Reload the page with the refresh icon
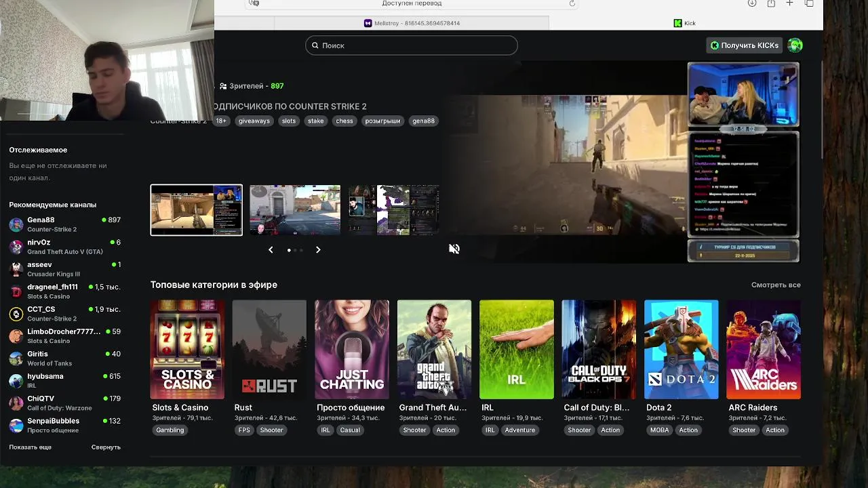The height and width of the screenshot is (488, 868). click(x=572, y=3)
